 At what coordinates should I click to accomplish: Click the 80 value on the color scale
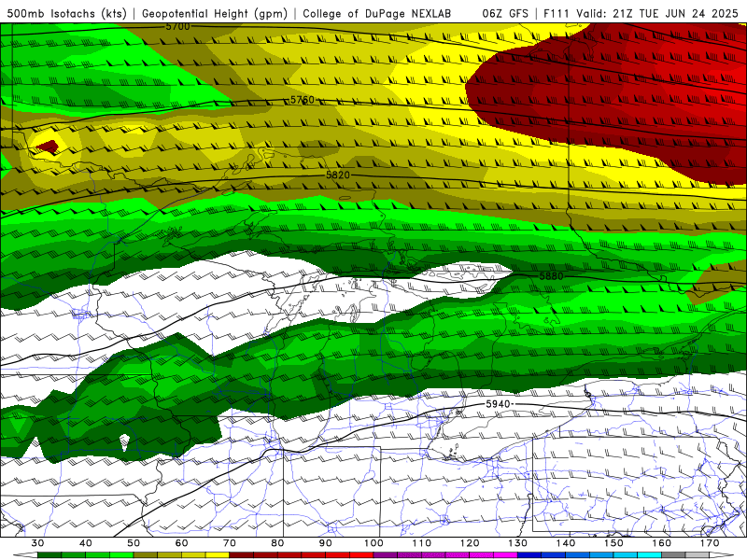point(277,543)
